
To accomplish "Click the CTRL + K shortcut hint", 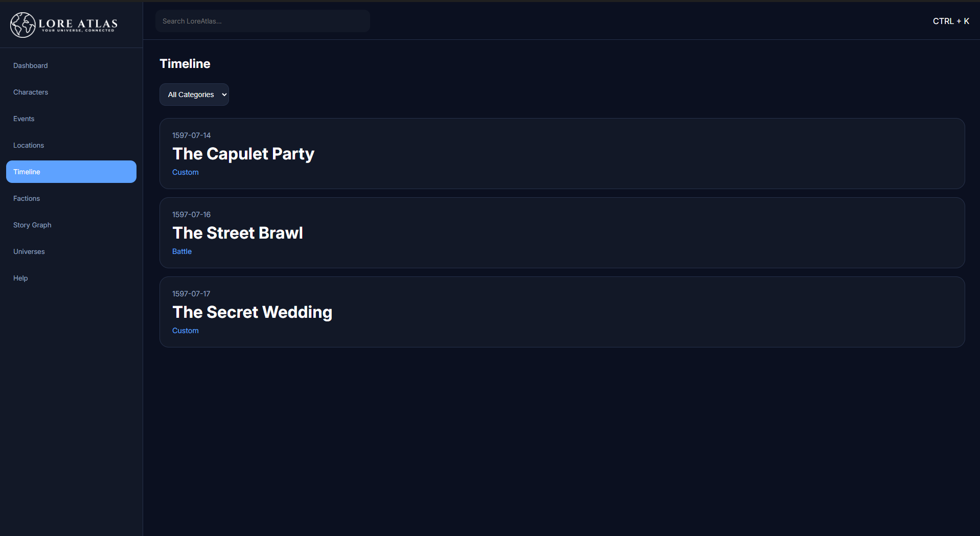I will (x=951, y=21).
